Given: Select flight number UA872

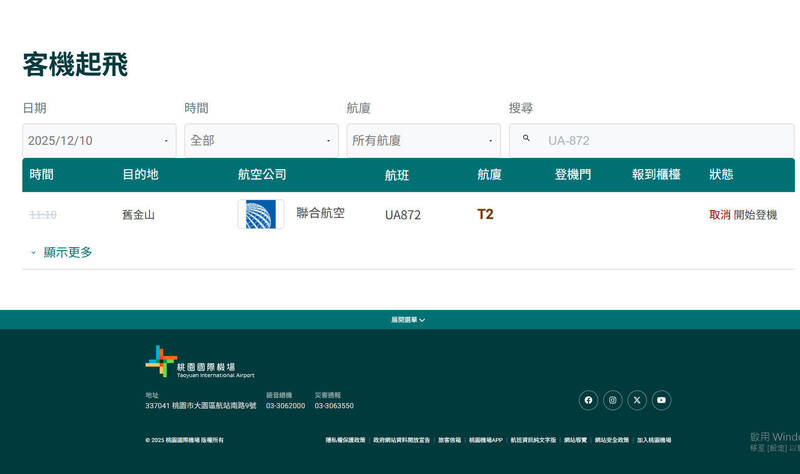Looking at the screenshot, I should click(x=403, y=215).
